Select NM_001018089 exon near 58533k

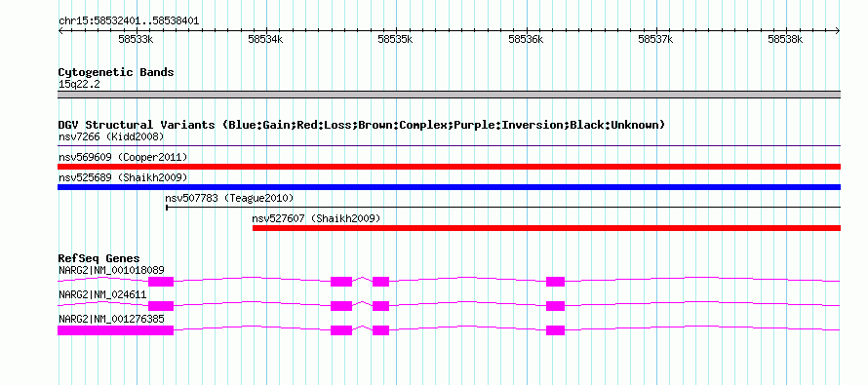click(161, 282)
